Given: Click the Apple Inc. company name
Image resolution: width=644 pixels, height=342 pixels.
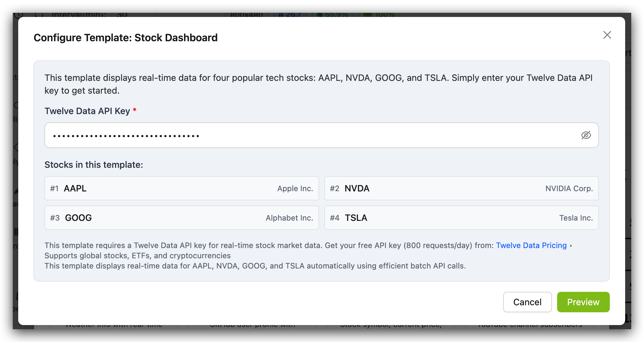Looking at the screenshot, I should point(295,189).
